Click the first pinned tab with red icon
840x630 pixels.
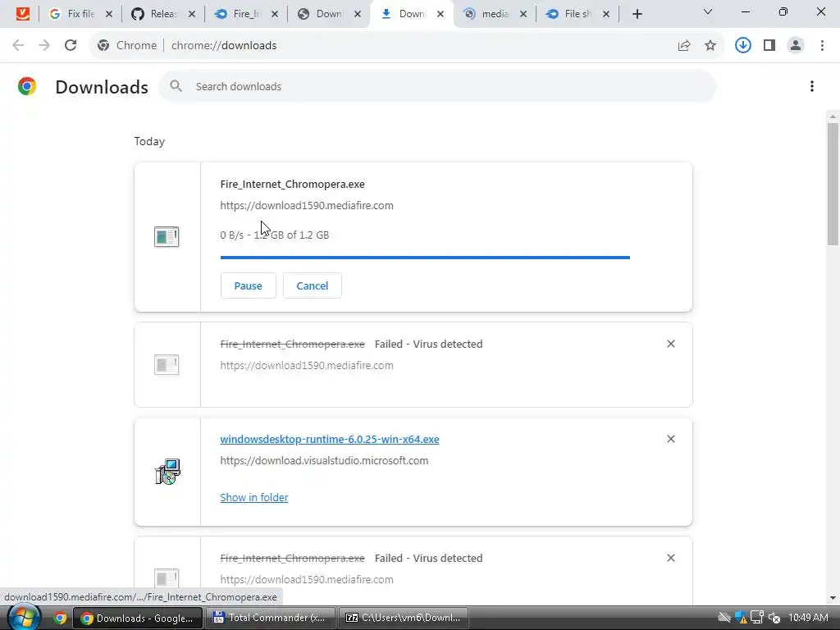(x=22, y=14)
